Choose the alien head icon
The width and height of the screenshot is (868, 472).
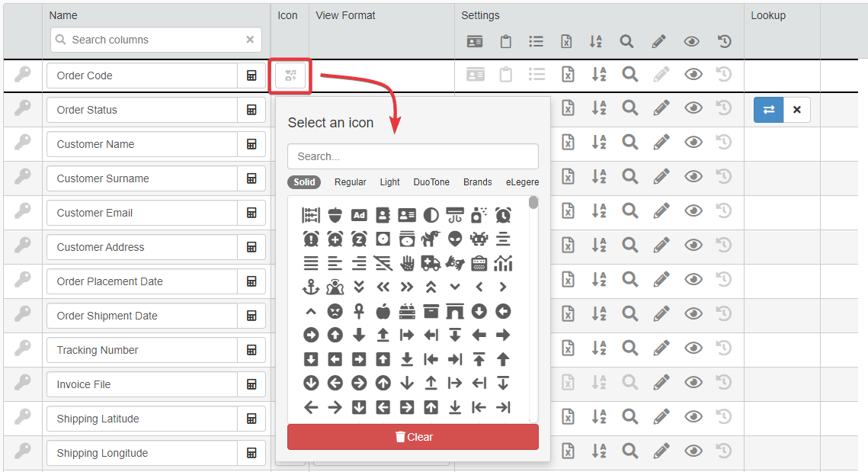455,239
